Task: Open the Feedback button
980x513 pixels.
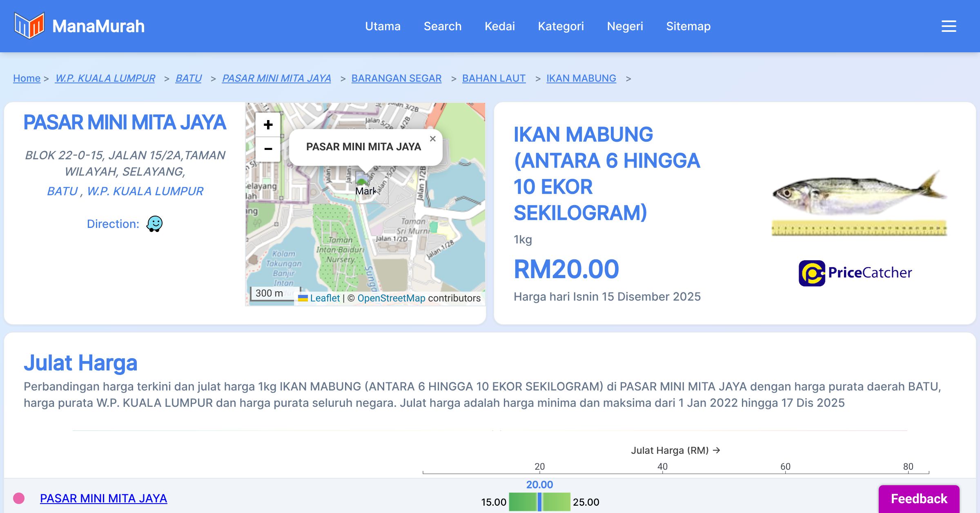Action: 919,498
